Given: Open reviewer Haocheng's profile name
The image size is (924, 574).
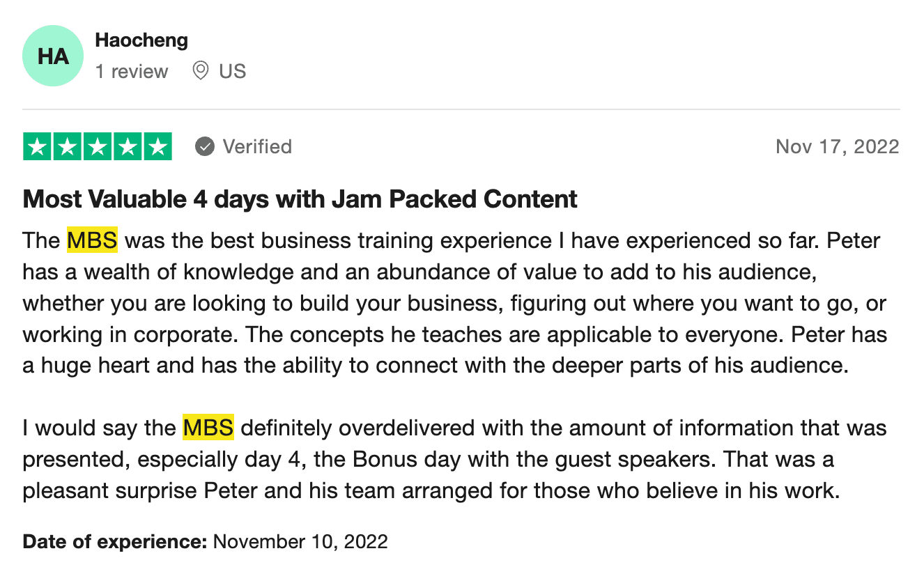Looking at the screenshot, I should [x=141, y=40].
